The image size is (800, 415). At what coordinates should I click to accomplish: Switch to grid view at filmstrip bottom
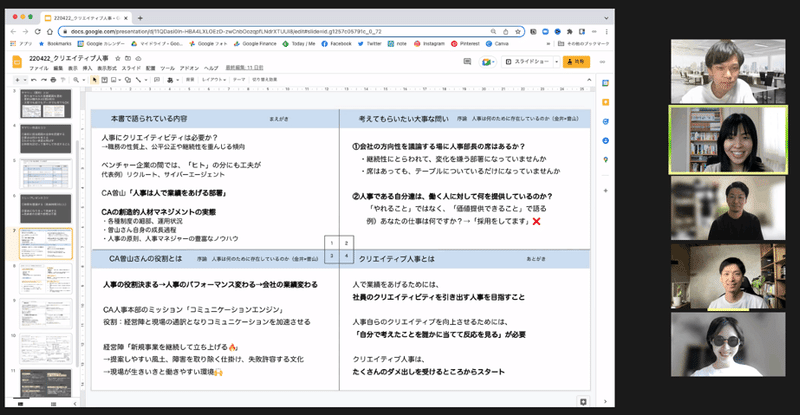53,404
